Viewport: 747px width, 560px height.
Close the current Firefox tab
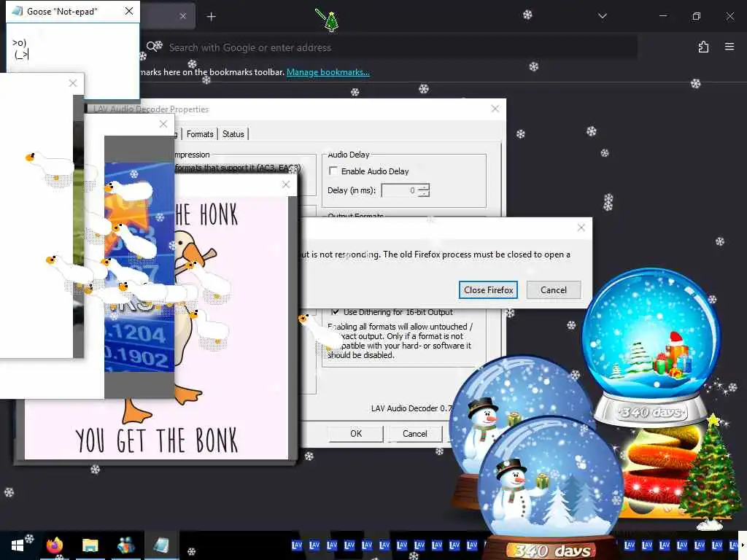[x=183, y=16]
